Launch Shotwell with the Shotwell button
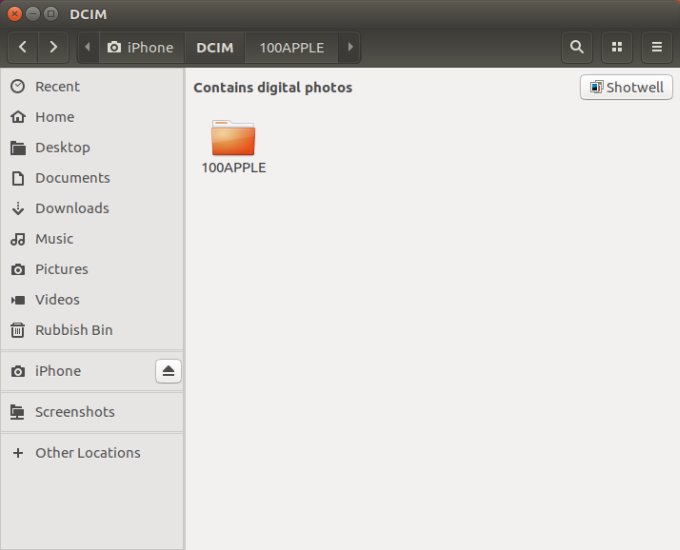680x550 pixels. [x=626, y=87]
